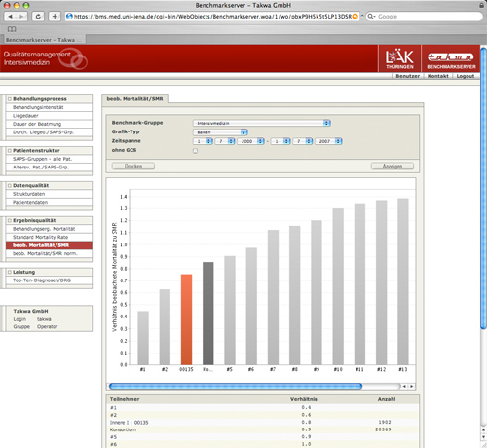Collapse the Leistung section
Screen dimensions: 487x448
point(10,272)
